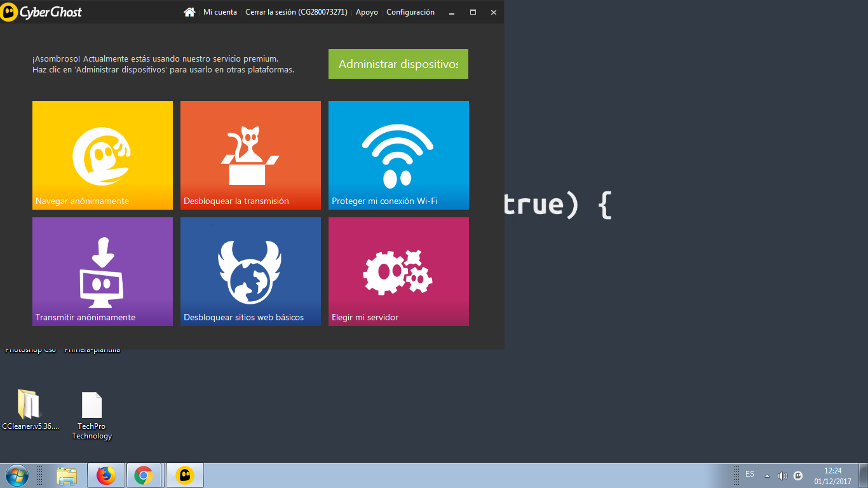868x488 pixels.
Task: Open Configuración
Action: (410, 12)
